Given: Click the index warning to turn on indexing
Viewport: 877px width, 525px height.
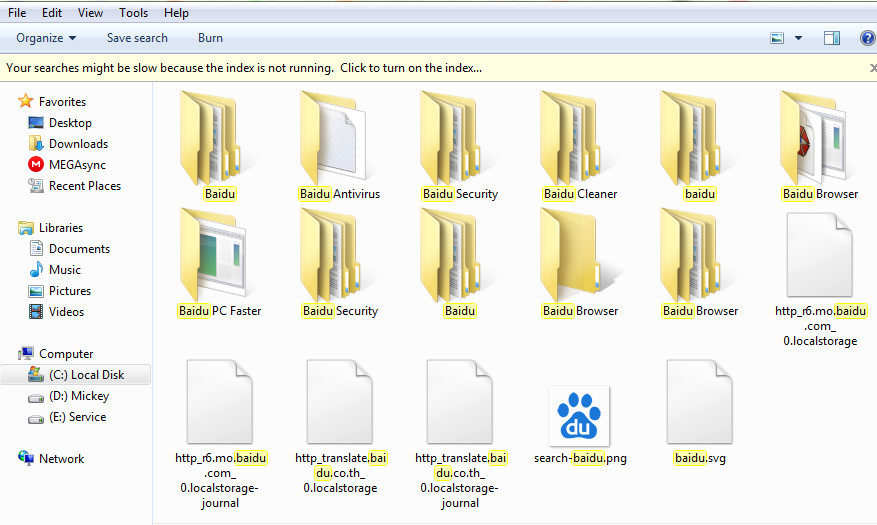Looking at the screenshot, I should click(x=244, y=68).
